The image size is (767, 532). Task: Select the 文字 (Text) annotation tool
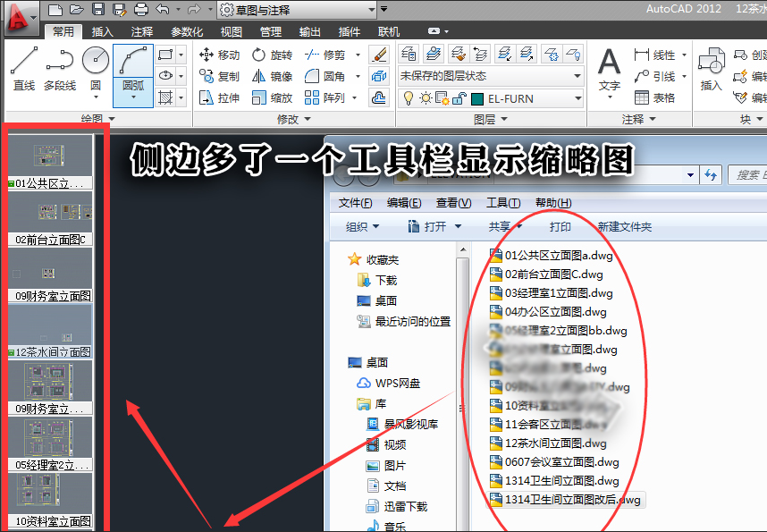tap(609, 70)
